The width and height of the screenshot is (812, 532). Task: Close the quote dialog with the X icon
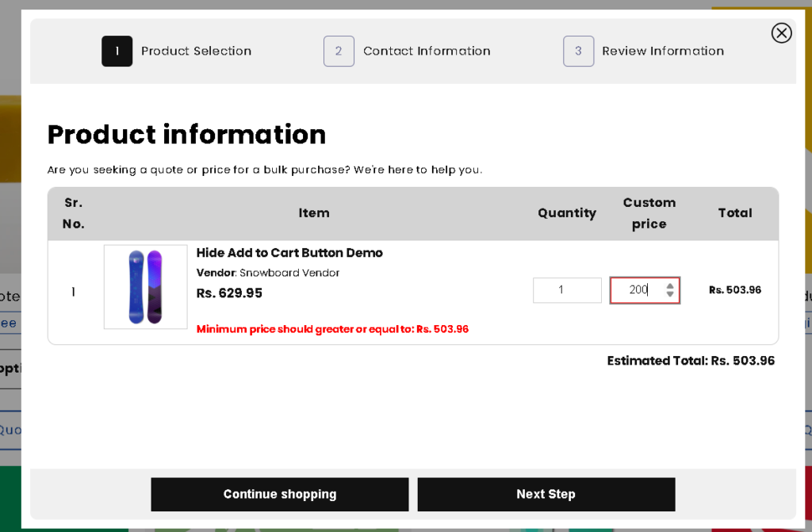781,33
